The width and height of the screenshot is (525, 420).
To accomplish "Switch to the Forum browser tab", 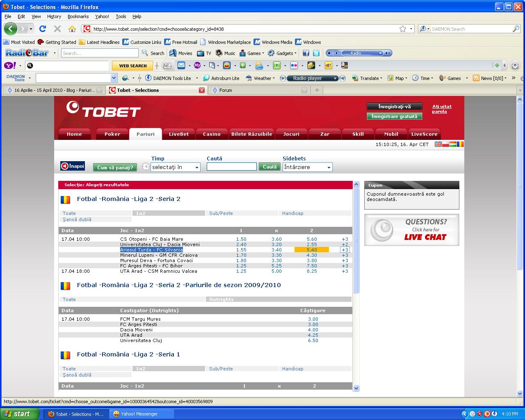I will pyautogui.click(x=260, y=90).
